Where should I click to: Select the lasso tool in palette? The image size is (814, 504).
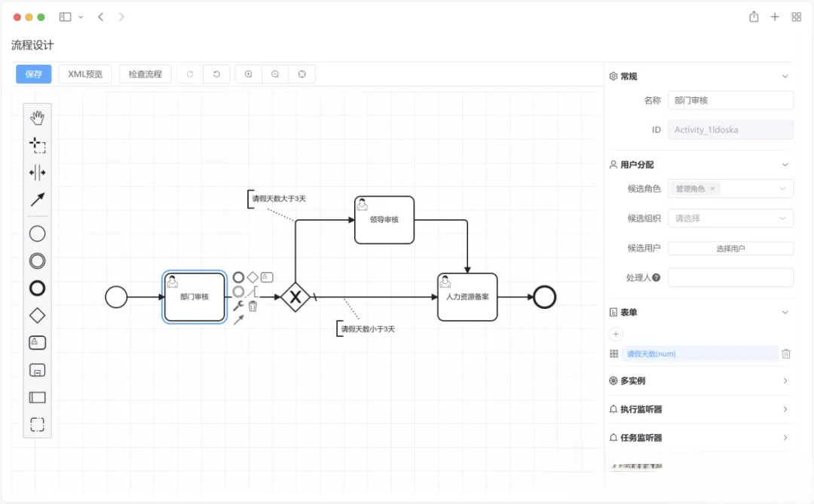click(x=37, y=145)
